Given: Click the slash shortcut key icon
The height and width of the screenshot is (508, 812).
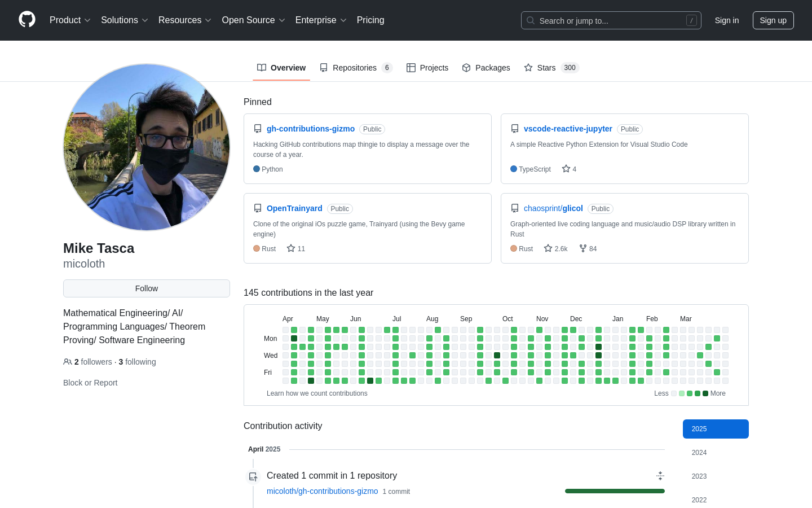Looking at the screenshot, I should point(691,20).
